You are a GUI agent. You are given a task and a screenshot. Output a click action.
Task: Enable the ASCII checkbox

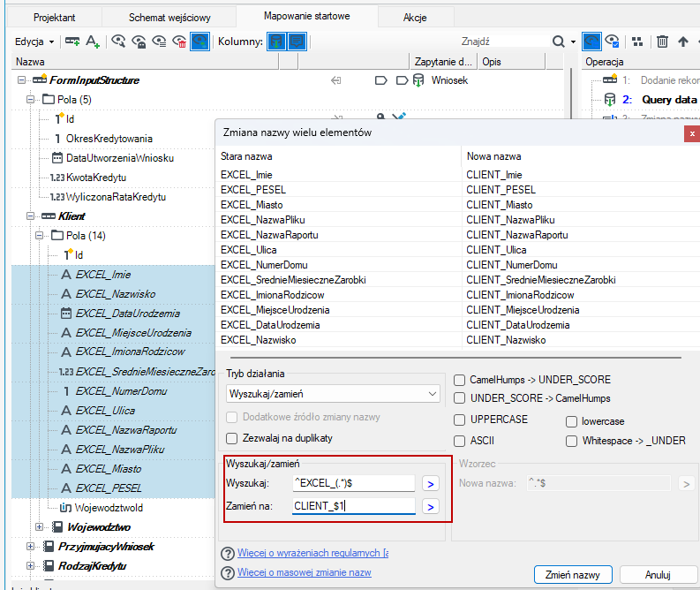point(459,442)
